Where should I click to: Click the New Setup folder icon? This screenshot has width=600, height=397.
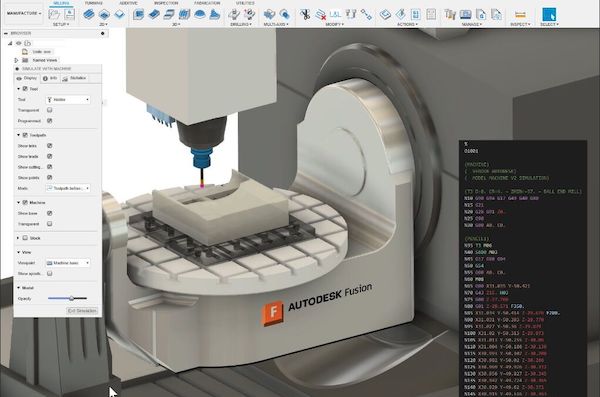[x=54, y=14]
